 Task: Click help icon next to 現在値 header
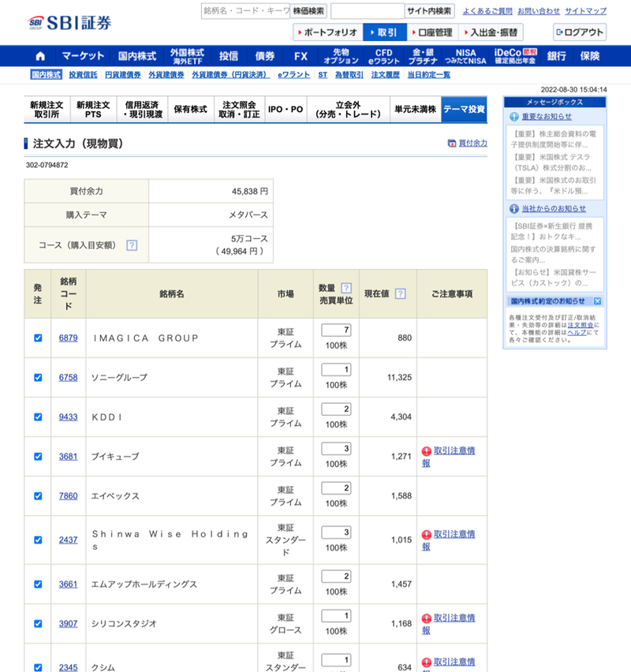click(401, 294)
